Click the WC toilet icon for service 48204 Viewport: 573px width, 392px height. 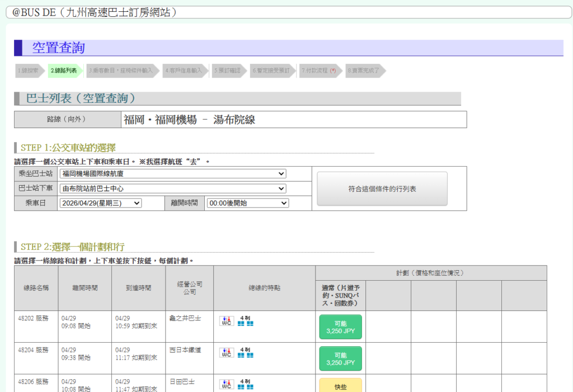tap(226, 352)
